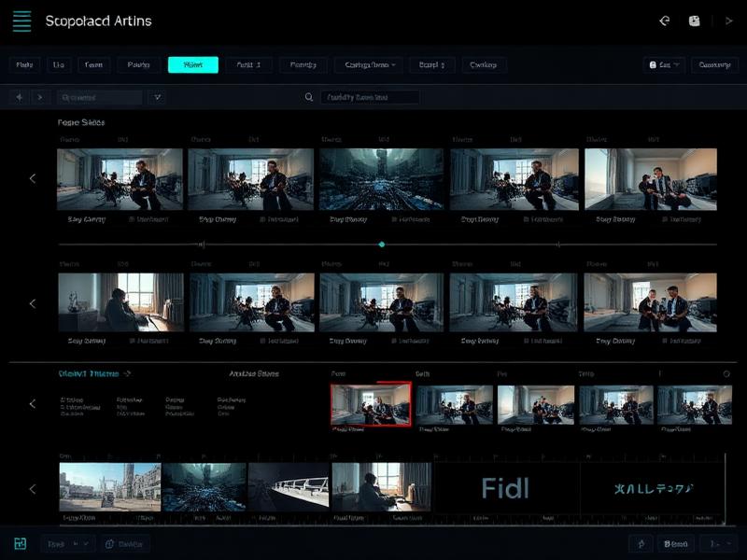The height and width of the screenshot is (560, 747).
Task: Select the fourth thumbnail in the lower strip
Action: pos(616,405)
